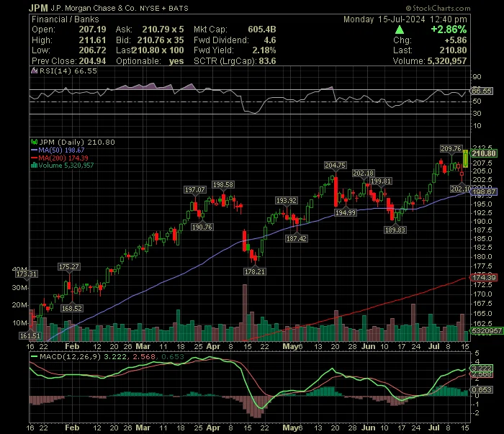Click the 168.52 low price label
The width and height of the screenshot is (504, 434).
coord(72,308)
